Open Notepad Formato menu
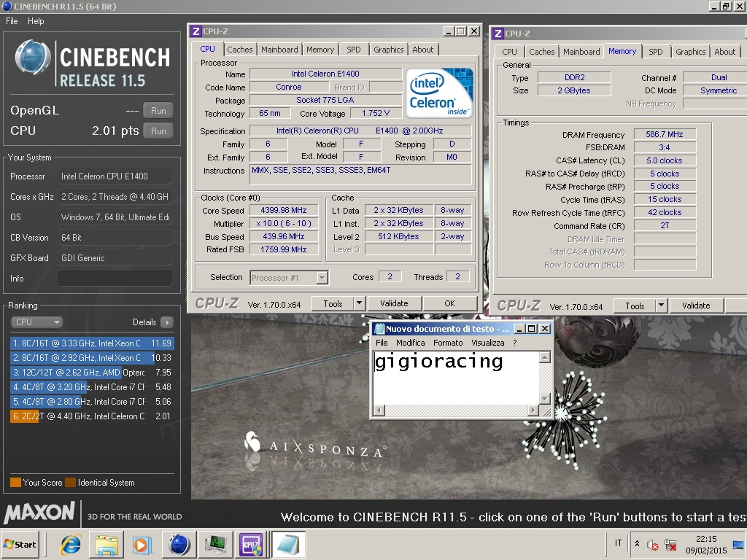Viewport: 747px width, 560px height. (x=448, y=343)
